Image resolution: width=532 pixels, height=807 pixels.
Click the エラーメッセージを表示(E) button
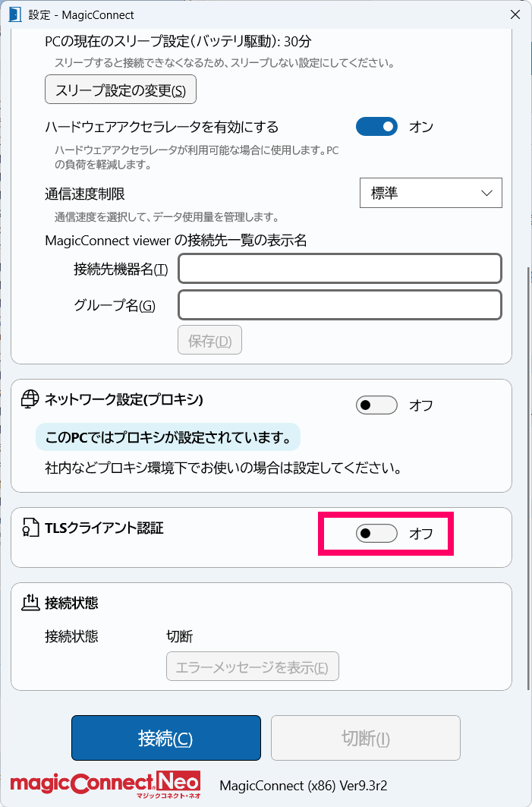(253, 667)
